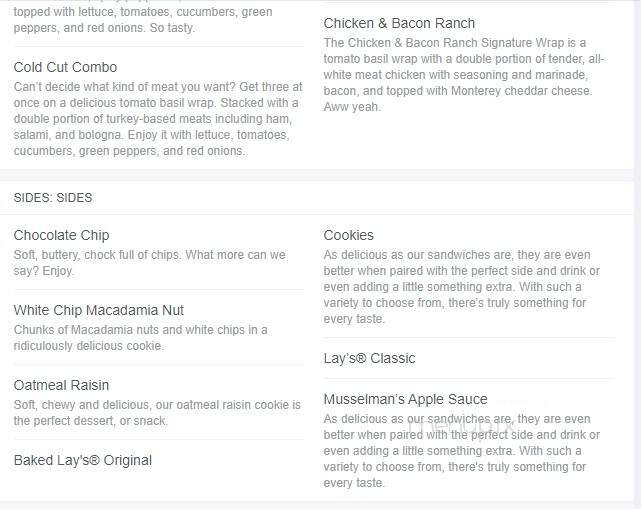This screenshot has width=641, height=509.
Task: Click the word "Enjoy." in Chocolate Chip description
Action: (x=56, y=271)
